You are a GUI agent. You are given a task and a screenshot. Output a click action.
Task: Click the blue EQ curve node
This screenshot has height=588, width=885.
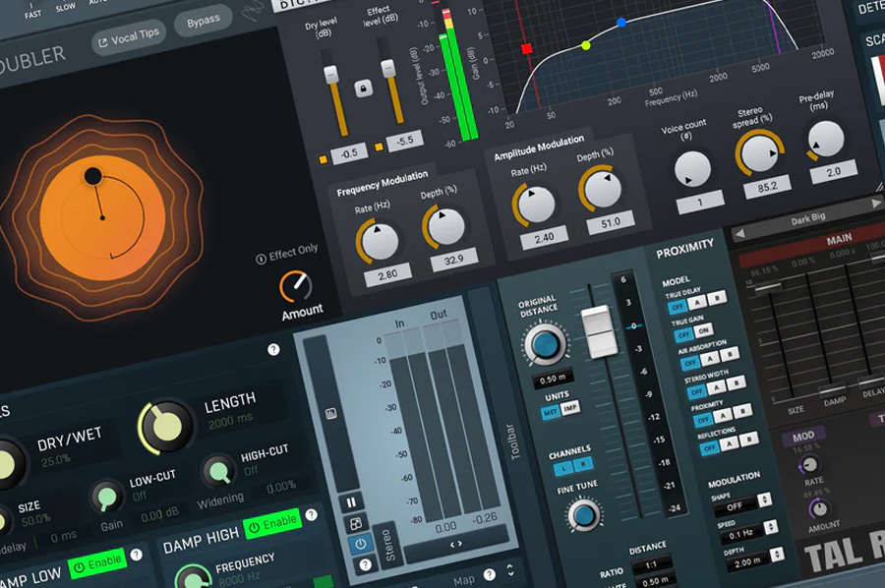[x=620, y=23]
